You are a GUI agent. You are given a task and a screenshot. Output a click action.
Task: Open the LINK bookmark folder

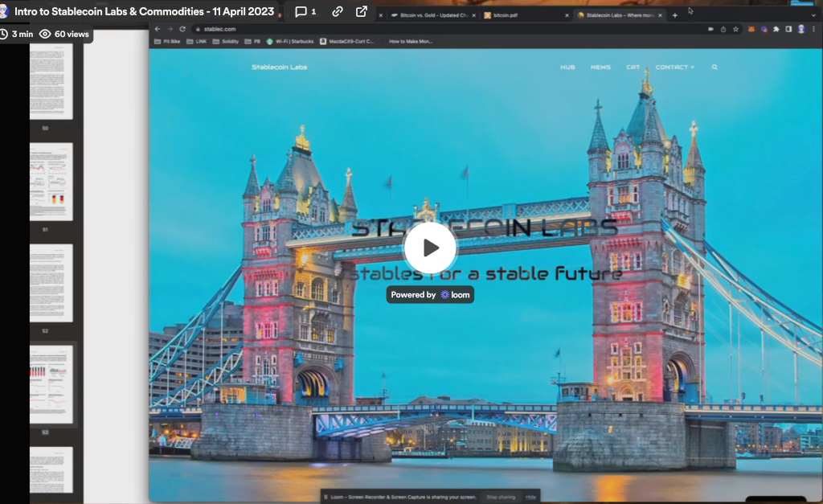click(x=197, y=41)
